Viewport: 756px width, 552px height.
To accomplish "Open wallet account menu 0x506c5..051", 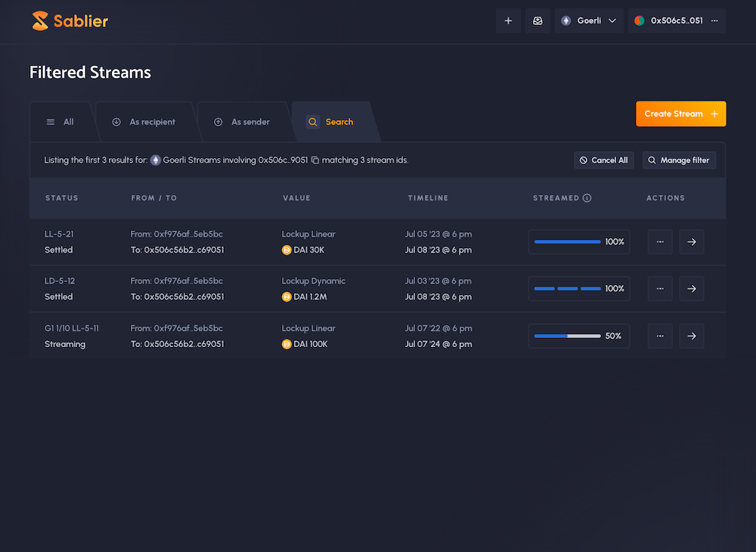I will click(677, 21).
